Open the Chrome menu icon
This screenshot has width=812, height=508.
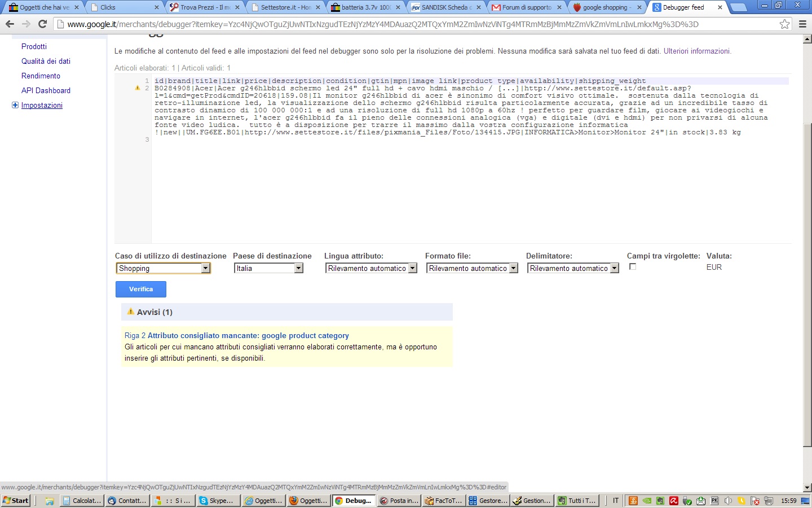tap(803, 24)
